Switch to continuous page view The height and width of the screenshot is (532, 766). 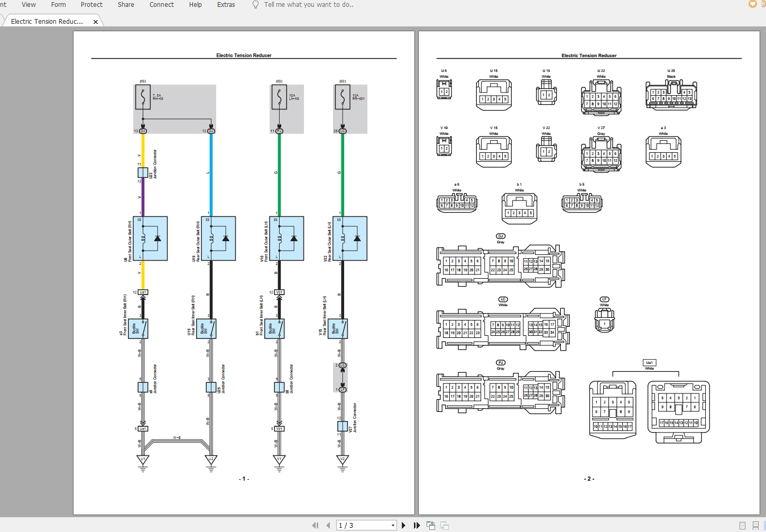pos(756,525)
